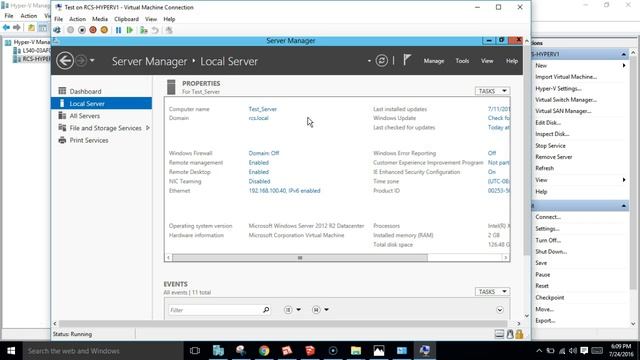Open File Explorer from the taskbar
Viewport: 640px width, 360px height.
[x=356, y=351]
